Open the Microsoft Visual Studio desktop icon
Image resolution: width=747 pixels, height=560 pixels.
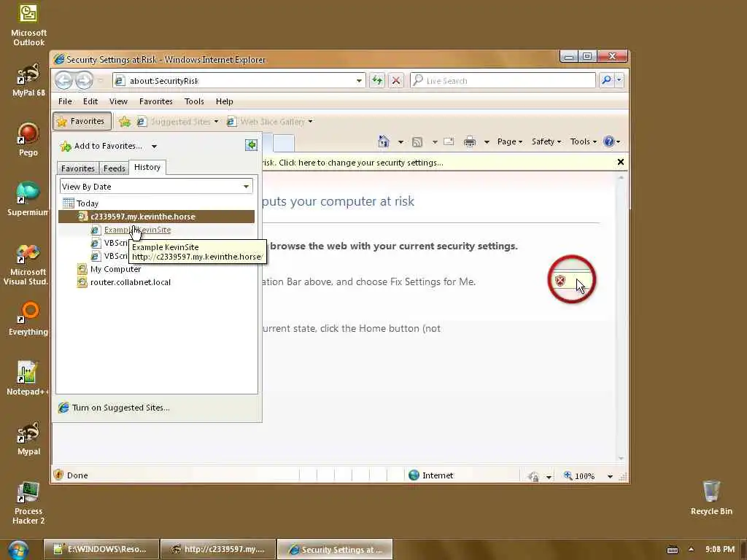coord(26,264)
